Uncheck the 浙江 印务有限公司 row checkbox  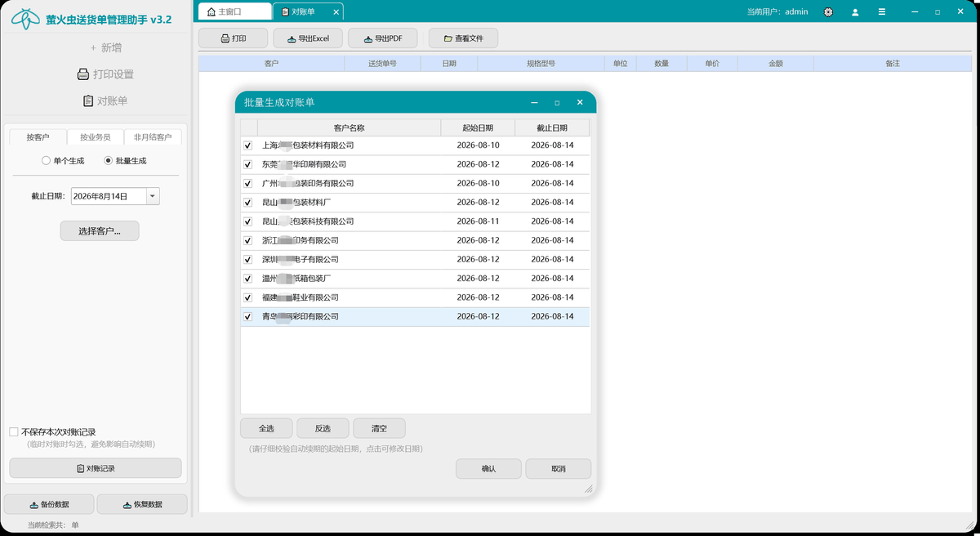tap(248, 240)
